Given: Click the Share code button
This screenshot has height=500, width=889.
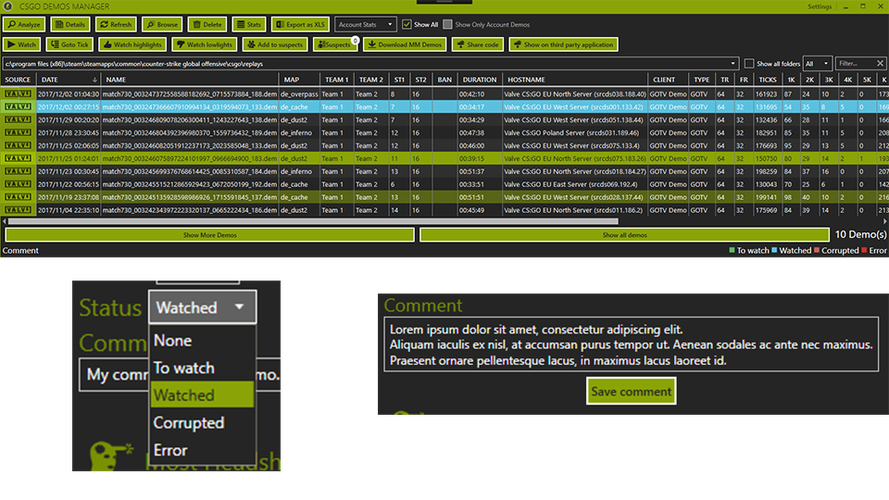Looking at the screenshot, I should coord(478,44).
